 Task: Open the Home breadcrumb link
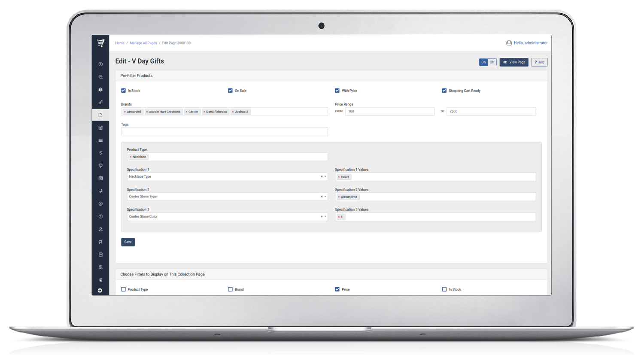pos(120,43)
